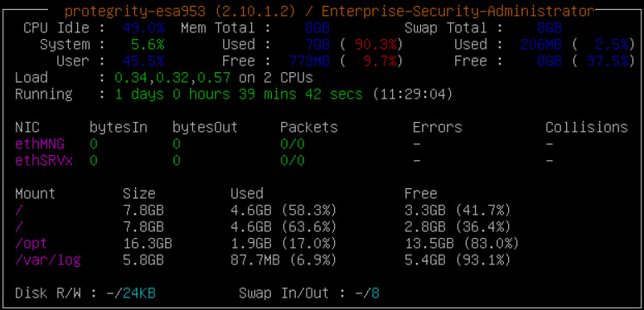Click the 'on 2 CPUs' text

coord(276,78)
